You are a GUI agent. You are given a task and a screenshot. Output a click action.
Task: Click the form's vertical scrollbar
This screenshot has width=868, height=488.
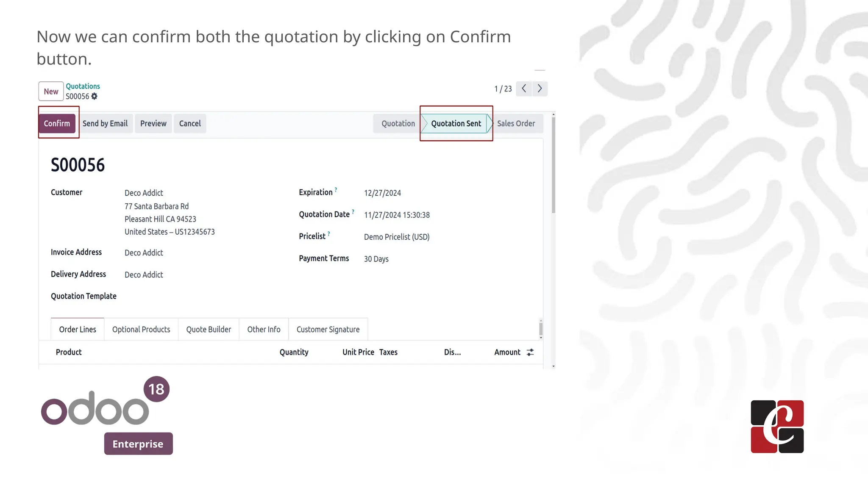pos(553,165)
